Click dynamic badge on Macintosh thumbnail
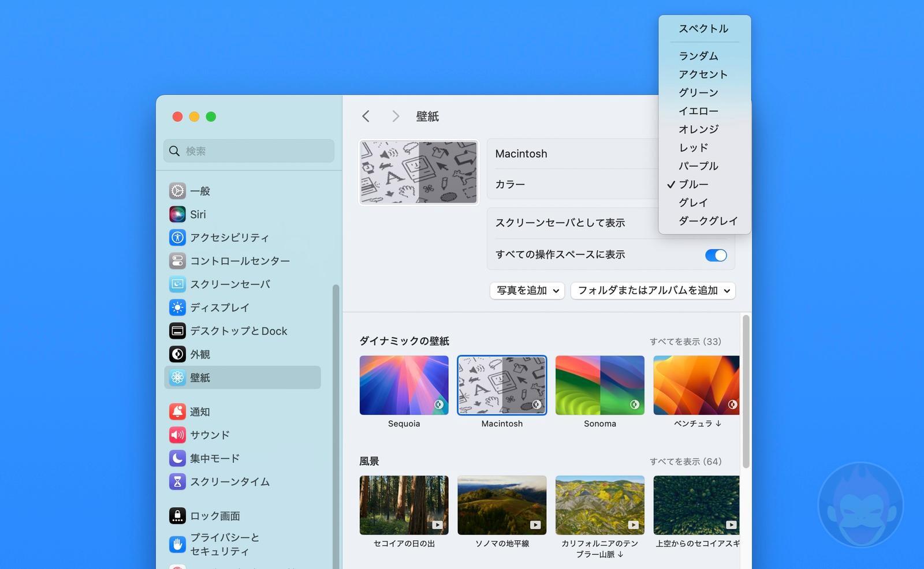Viewport: 924px width, 569px height. 537,405
